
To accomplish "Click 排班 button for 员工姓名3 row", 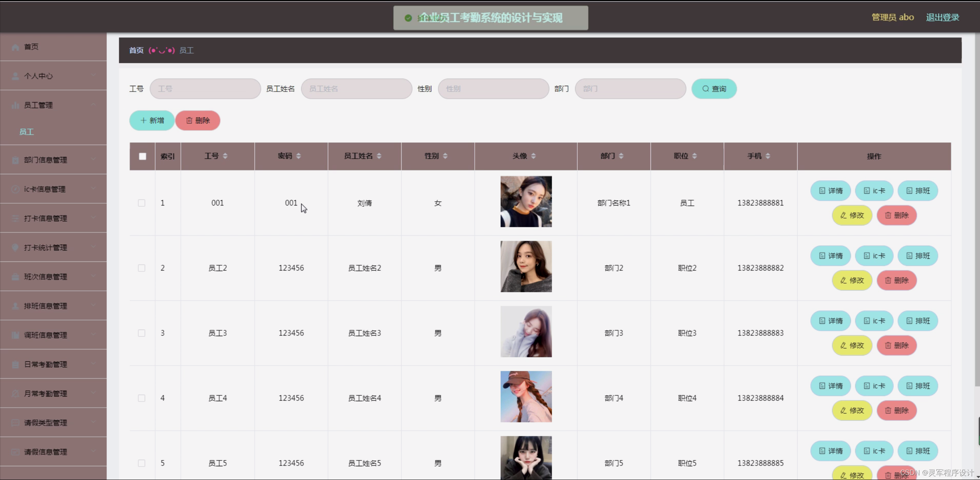I will tap(918, 321).
